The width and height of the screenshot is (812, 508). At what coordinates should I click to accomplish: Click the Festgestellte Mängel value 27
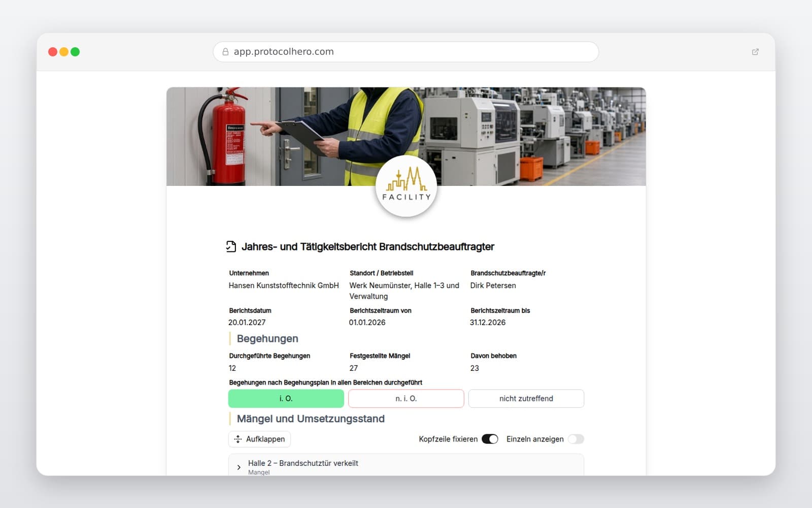pos(354,368)
